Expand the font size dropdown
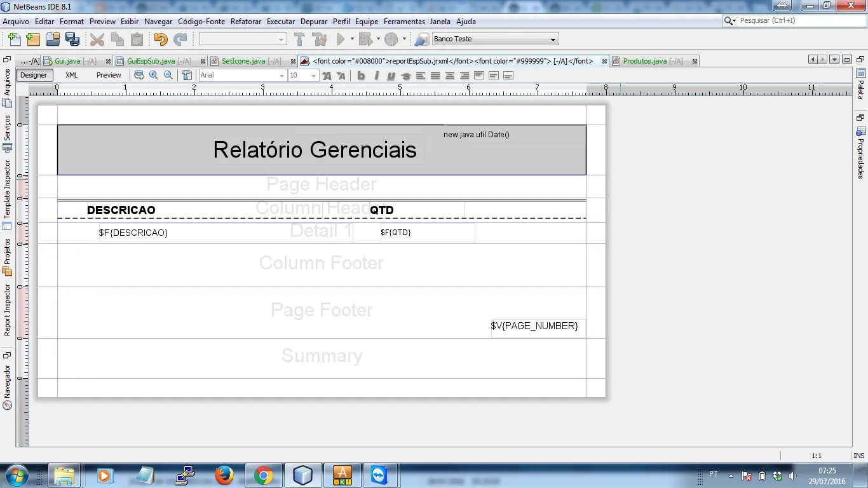The image size is (868, 488). click(x=313, y=76)
